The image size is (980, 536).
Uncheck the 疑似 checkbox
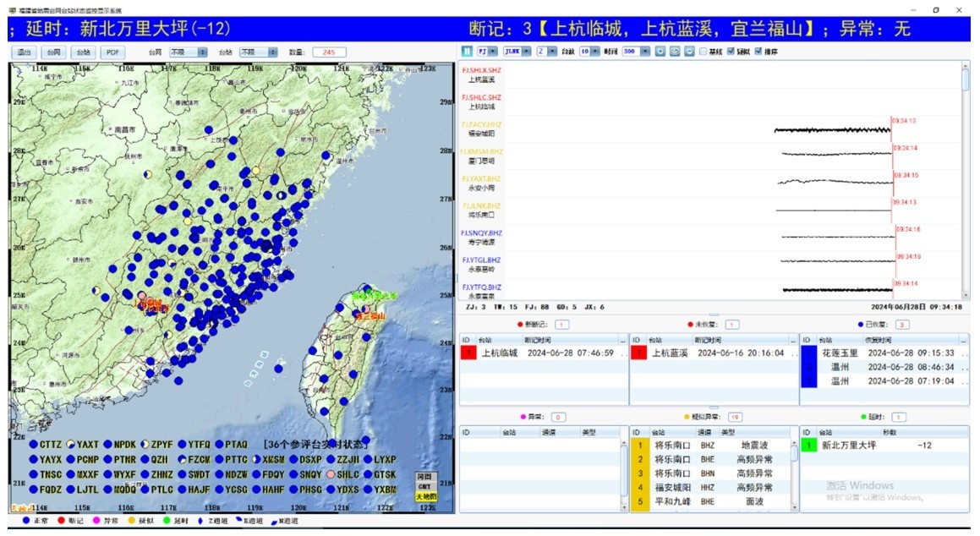pos(731,52)
